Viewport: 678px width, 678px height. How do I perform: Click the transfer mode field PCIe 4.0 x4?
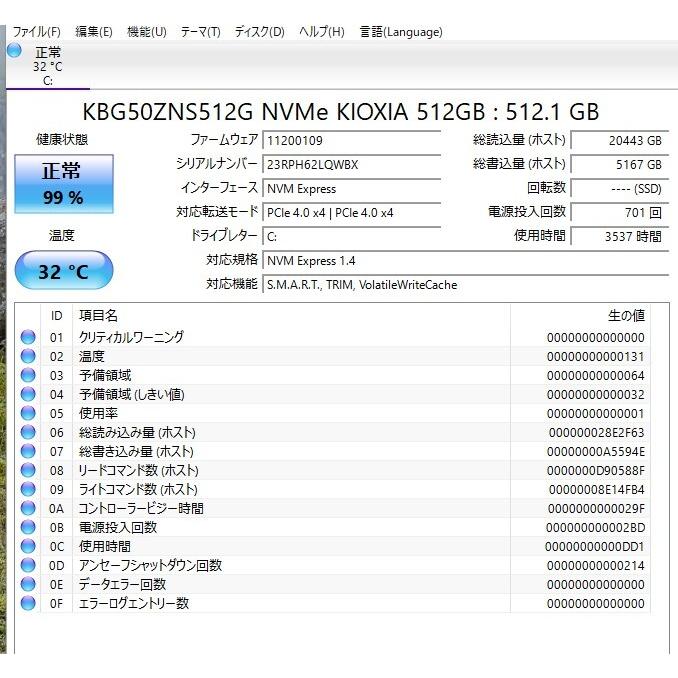(352, 212)
